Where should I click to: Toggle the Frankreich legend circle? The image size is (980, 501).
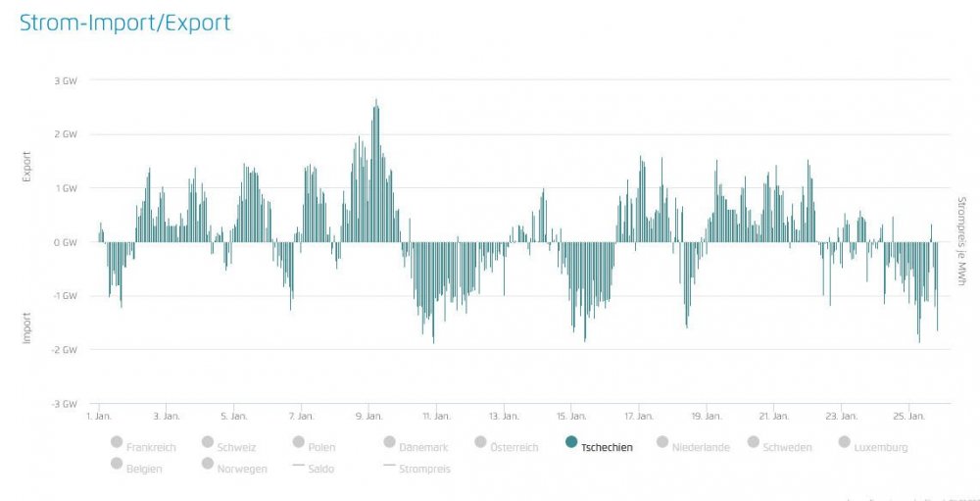(117, 443)
